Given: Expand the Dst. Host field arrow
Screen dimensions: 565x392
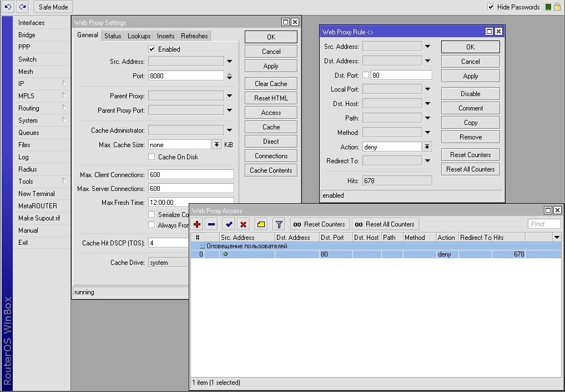Looking at the screenshot, I should pos(427,104).
